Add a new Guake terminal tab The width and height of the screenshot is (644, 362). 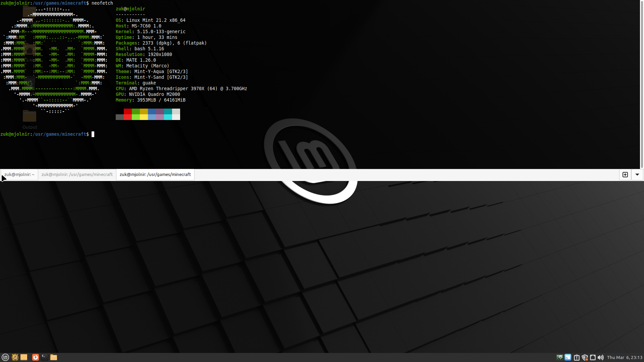[625, 175]
